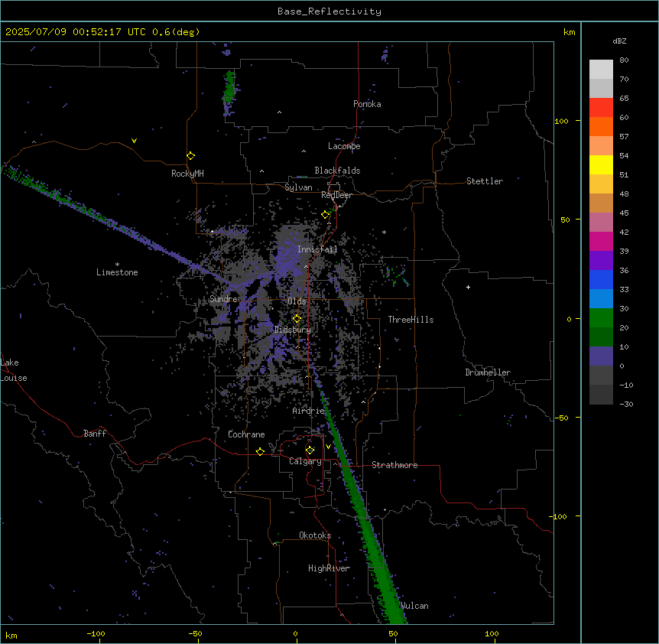
Task: Click the 80 value atop dBZ legend
Action: click(x=624, y=60)
